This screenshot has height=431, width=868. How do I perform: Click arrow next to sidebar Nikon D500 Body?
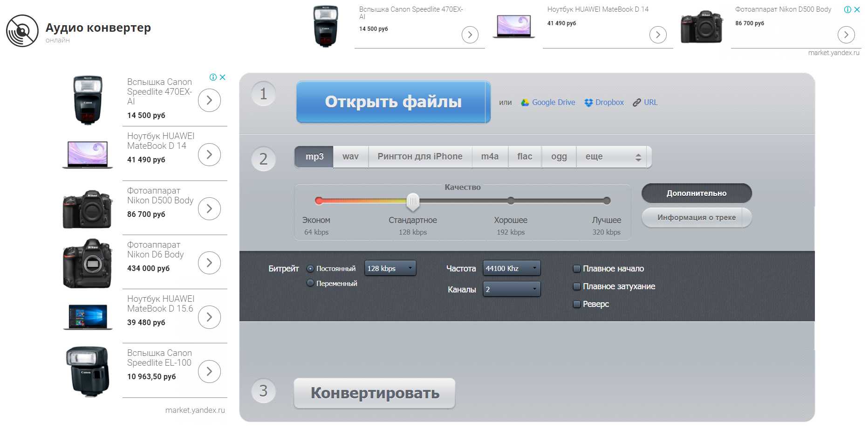209,209
